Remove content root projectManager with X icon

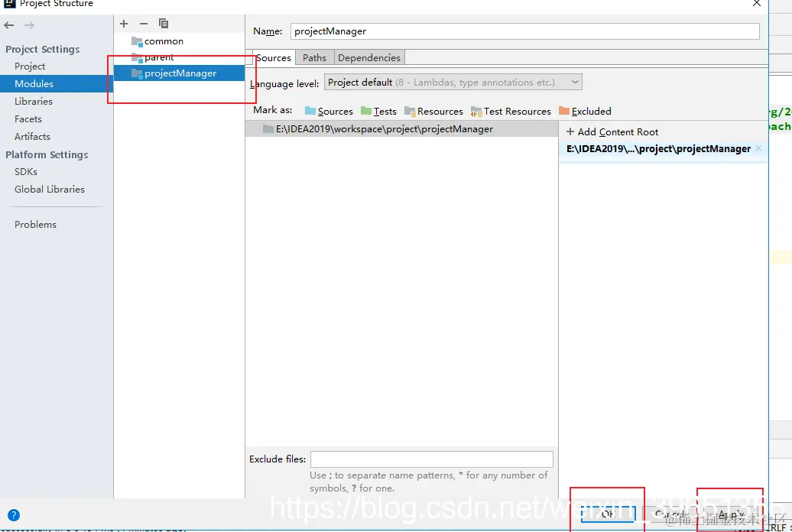758,148
